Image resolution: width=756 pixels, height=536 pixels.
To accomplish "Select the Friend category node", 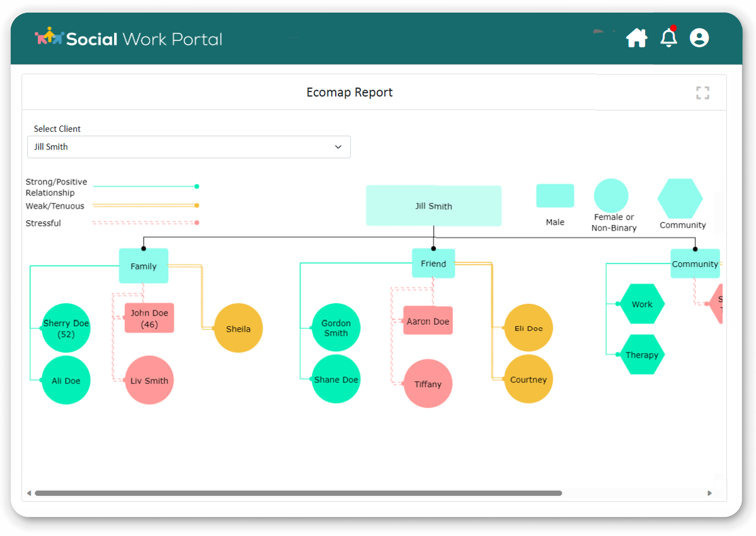I will [x=433, y=264].
